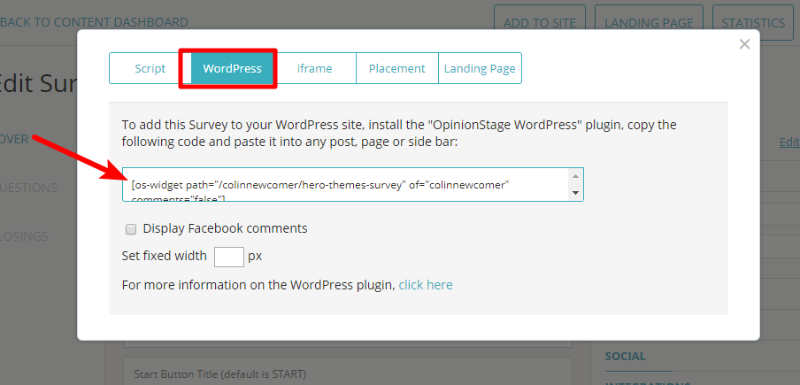Click the ADD TO SITE button
The image size is (800, 385).
[x=539, y=23]
